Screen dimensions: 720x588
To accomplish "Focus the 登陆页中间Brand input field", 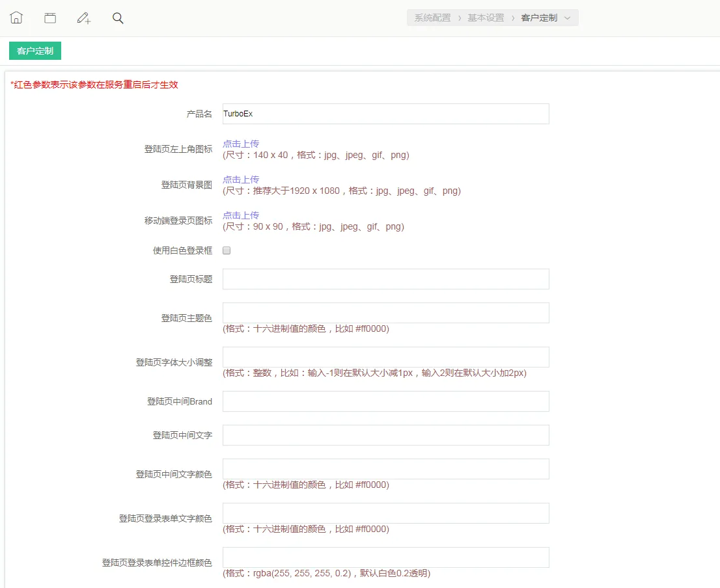I will click(x=385, y=401).
